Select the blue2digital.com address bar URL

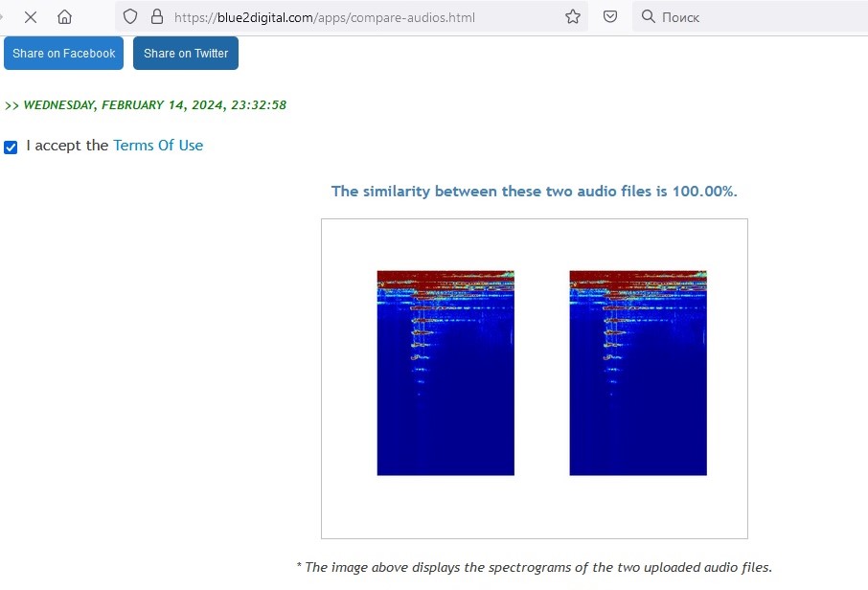pyautogui.click(x=325, y=17)
